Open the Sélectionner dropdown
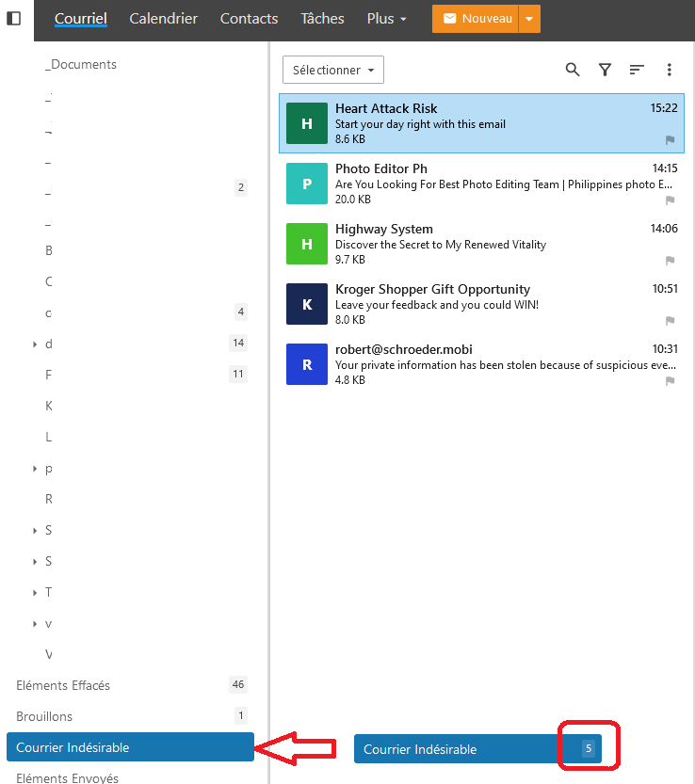This screenshot has width=695, height=784. (333, 70)
